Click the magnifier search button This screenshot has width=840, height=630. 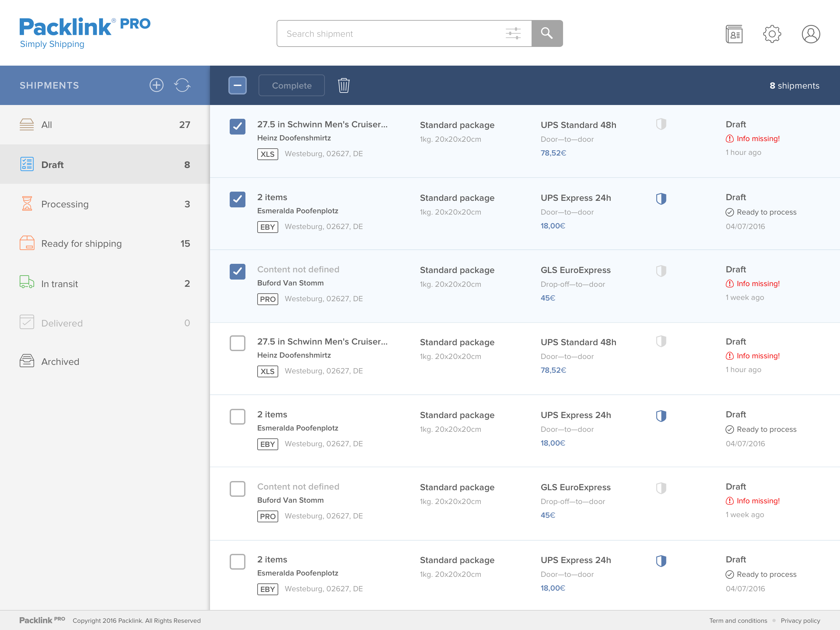pos(547,33)
